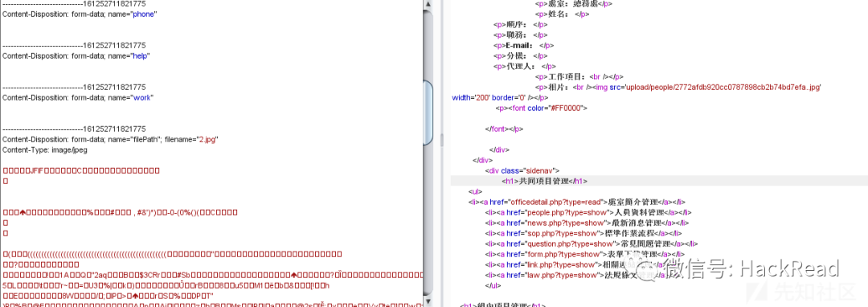Screen dimensions: 868x307
Task: Click the Content-Disposition line with name="work"
Action: click(77, 97)
